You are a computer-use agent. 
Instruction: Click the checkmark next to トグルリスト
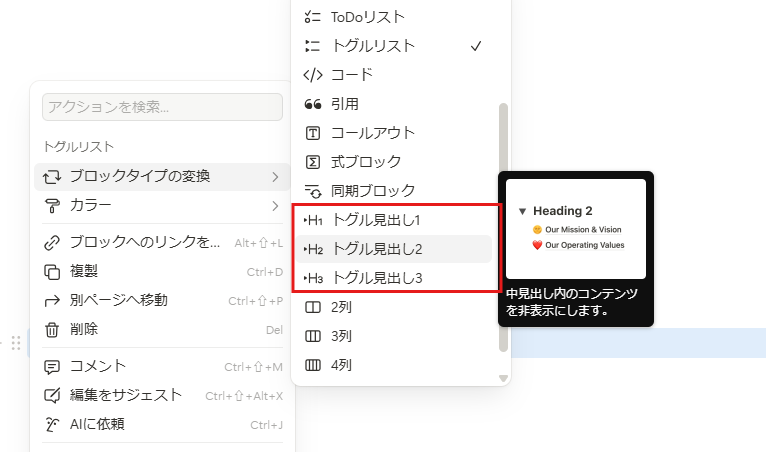[x=476, y=46]
